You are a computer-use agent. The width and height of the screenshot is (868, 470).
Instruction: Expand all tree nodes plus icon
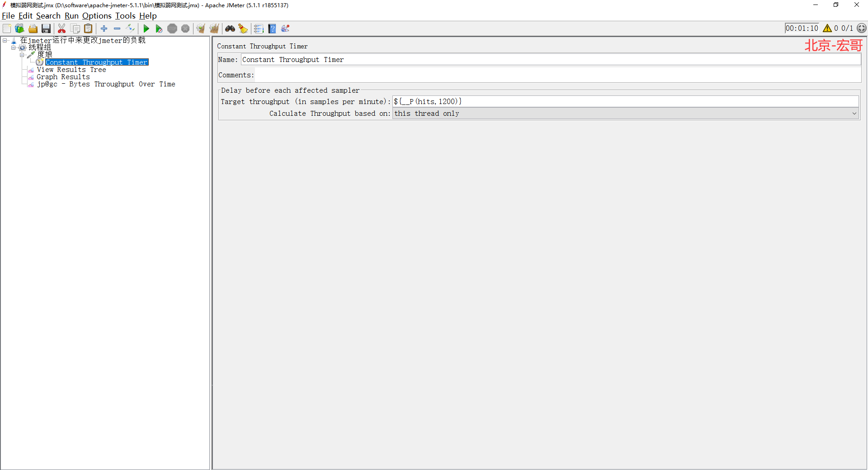click(x=104, y=28)
